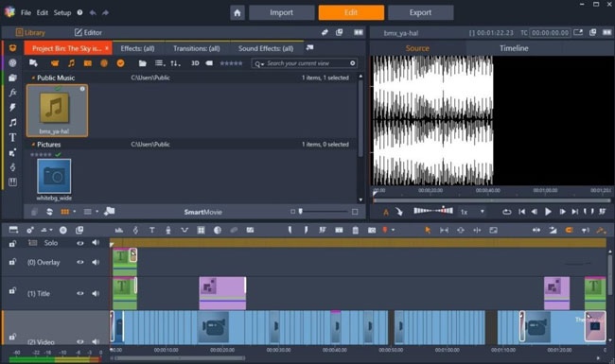615x364 pixels.
Task: Click the player scrubber bar
Action: point(492,200)
